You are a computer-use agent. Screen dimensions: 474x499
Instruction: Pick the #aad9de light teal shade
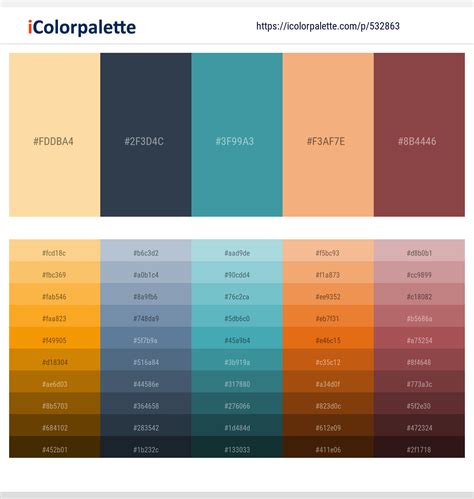(x=237, y=251)
